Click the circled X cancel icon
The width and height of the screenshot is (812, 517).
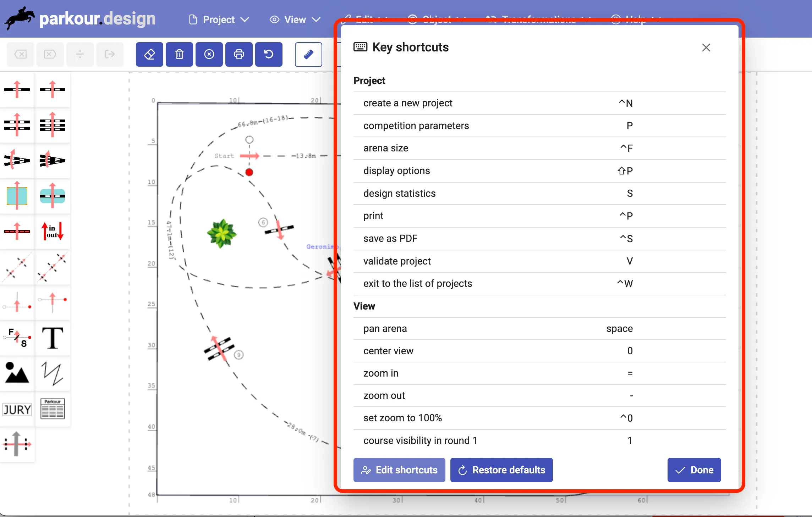209,55
